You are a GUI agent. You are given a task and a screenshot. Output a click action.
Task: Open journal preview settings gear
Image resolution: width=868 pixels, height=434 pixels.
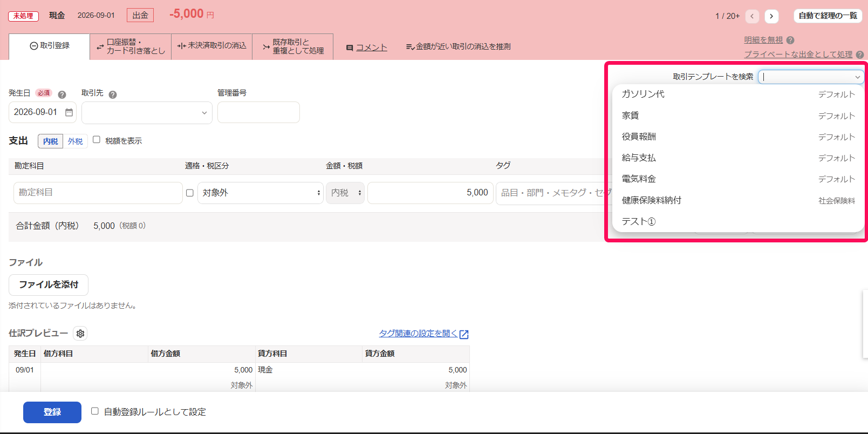click(x=80, y=334)
